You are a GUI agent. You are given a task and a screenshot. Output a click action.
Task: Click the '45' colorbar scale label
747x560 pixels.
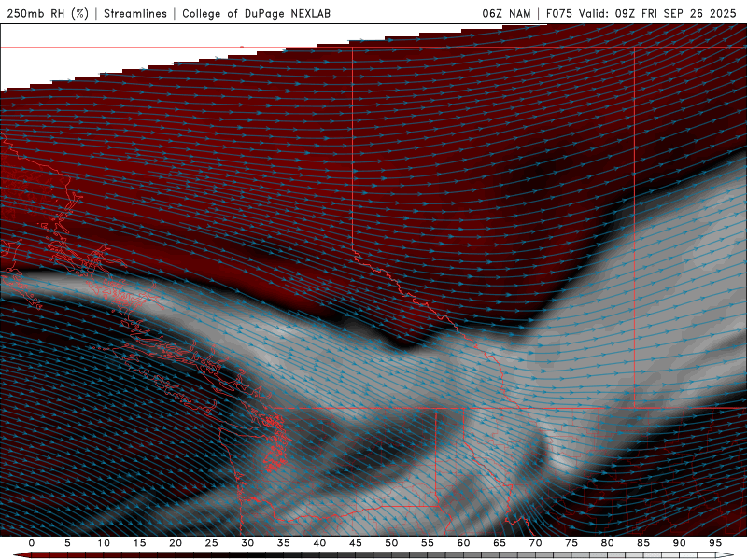click(356, 543)
